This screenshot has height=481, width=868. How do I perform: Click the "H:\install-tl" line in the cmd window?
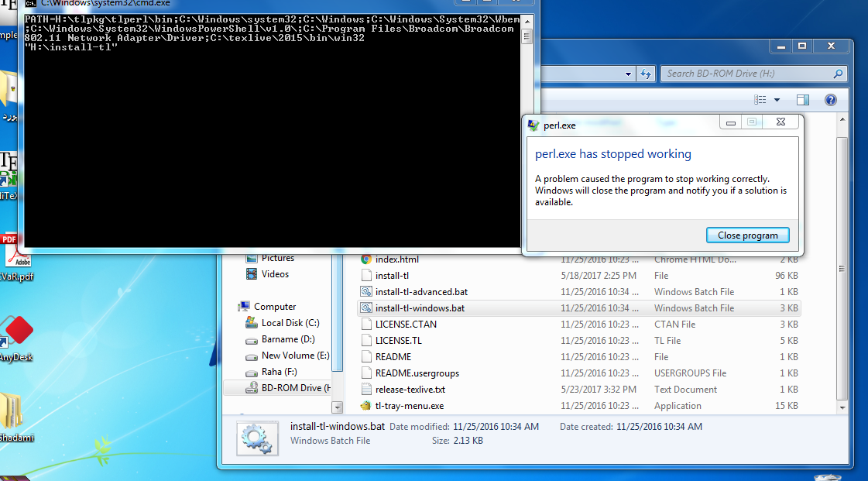(71, 47)
